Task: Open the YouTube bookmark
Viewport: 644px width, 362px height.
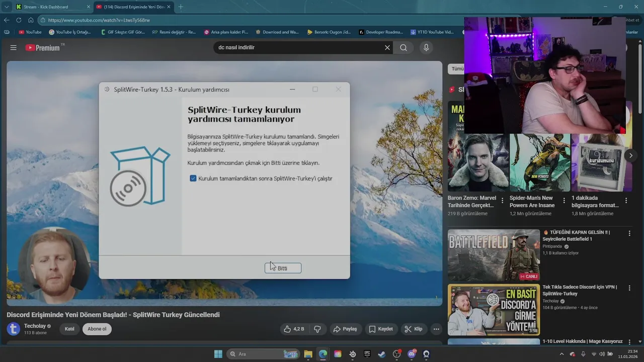Action: tap(30, 32)
